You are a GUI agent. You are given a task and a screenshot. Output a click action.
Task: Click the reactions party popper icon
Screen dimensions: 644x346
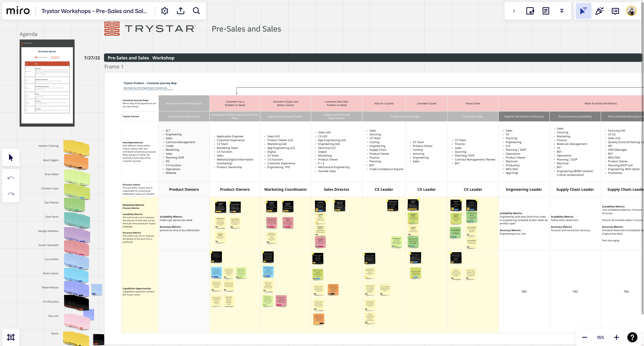599,11
